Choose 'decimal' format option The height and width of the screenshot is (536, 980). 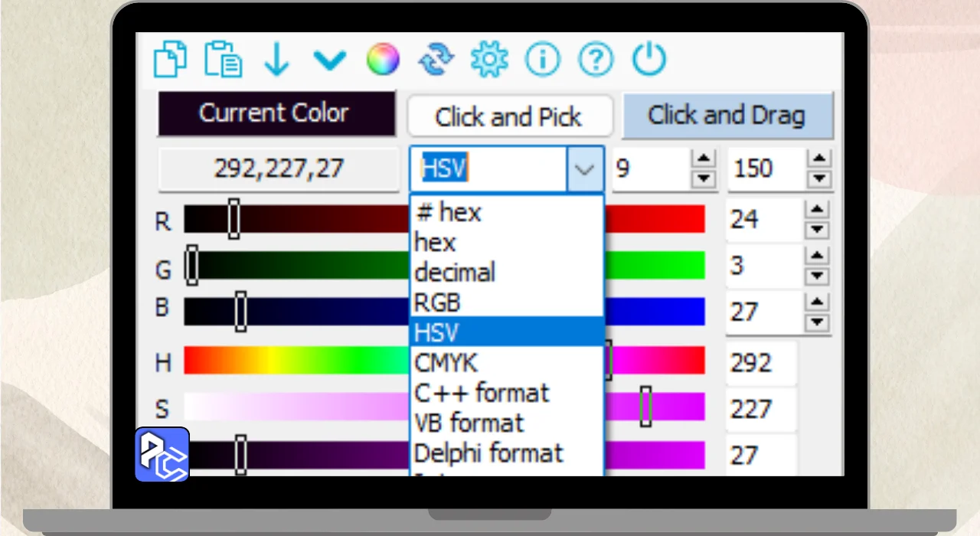pos(507,273)
